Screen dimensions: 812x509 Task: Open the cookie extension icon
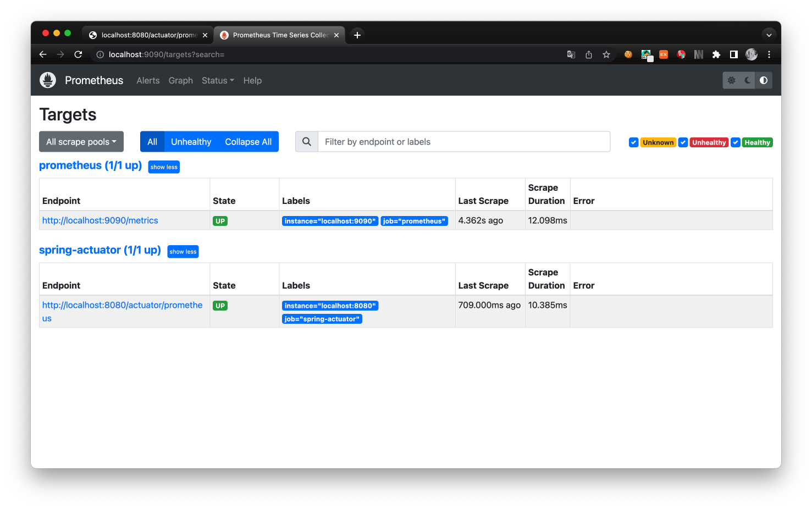click(x=628, y=54)
